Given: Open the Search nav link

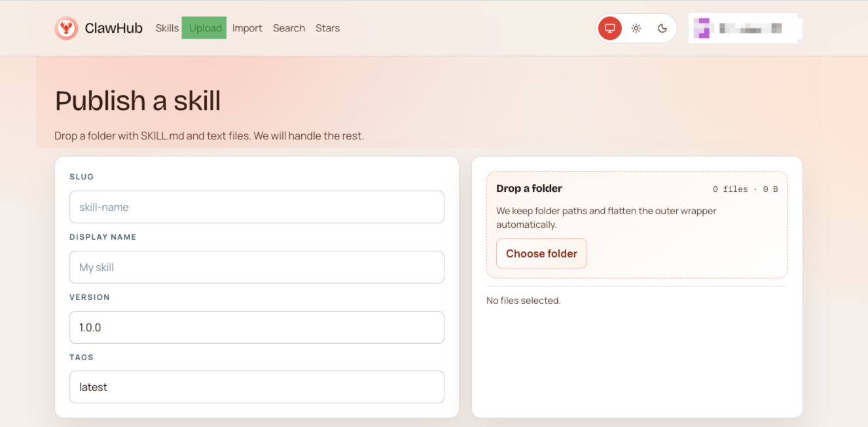Looking at the screenshot, I should (x=289, y=28).
